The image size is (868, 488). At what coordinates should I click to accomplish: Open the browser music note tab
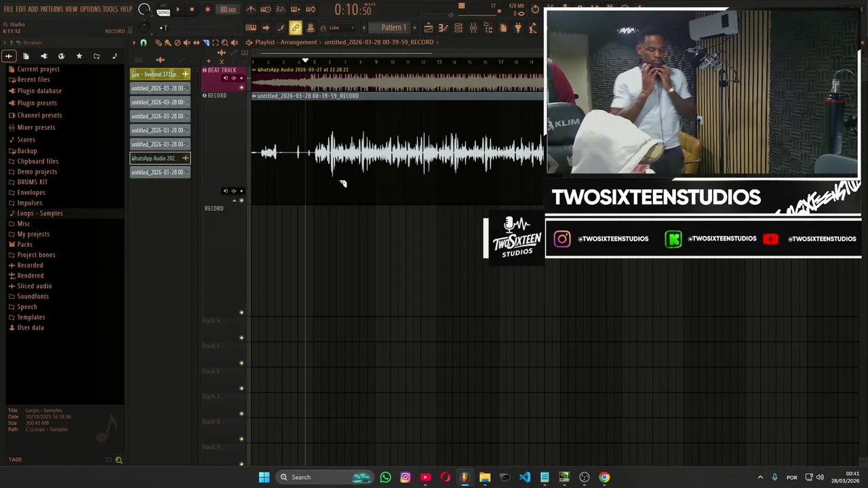[x=114, y=56]
